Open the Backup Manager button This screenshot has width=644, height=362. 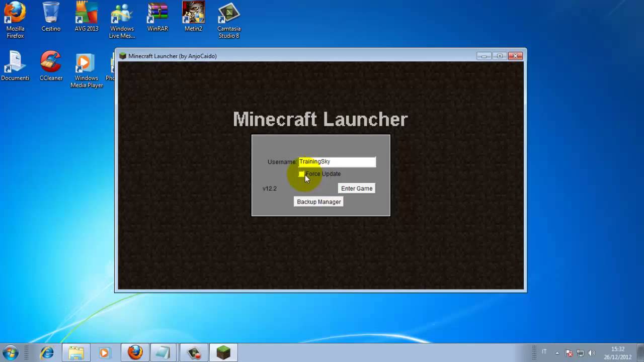319,202
